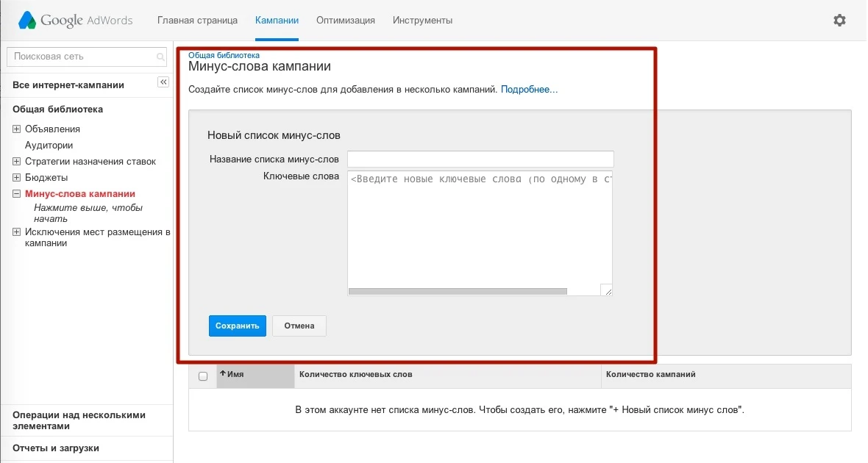The height and width of the screenshot is (463, 868).
Task: Click the Общая библиотека breadcrumb link
Action: 224,54
